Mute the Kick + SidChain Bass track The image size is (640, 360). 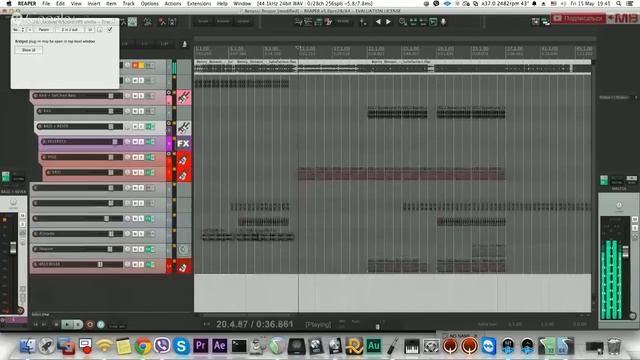135,96
